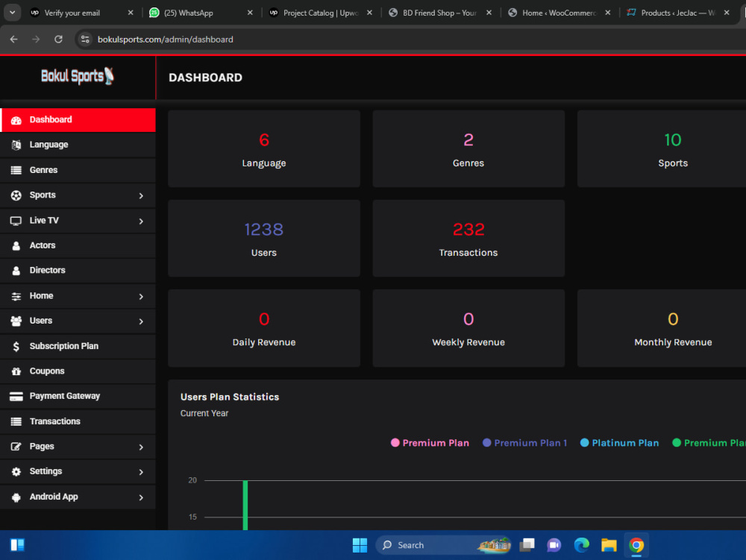Viewport: 746px width, 560px height.
Task: Select Payment Gateway menu item
Action: (x=78, y=397)
